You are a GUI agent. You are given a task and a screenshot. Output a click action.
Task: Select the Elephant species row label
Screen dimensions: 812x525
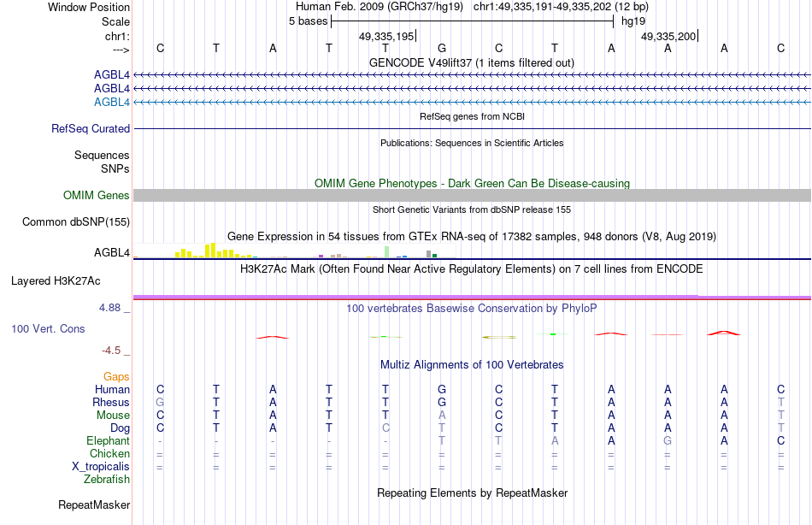point(109,441)
